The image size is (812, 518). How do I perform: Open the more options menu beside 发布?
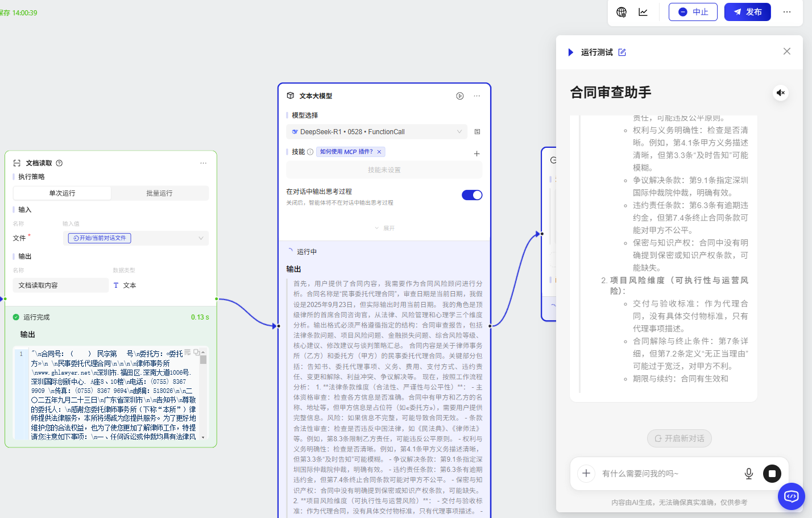click(x=787, y=12)
